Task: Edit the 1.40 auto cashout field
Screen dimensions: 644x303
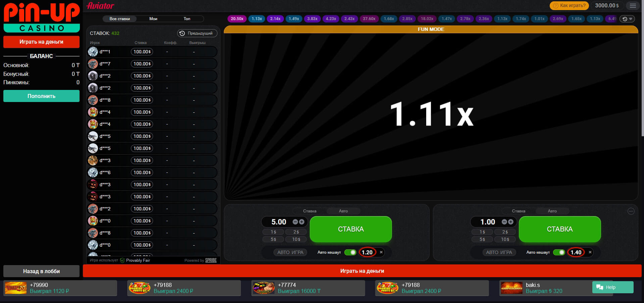Action: pos(576,252)
